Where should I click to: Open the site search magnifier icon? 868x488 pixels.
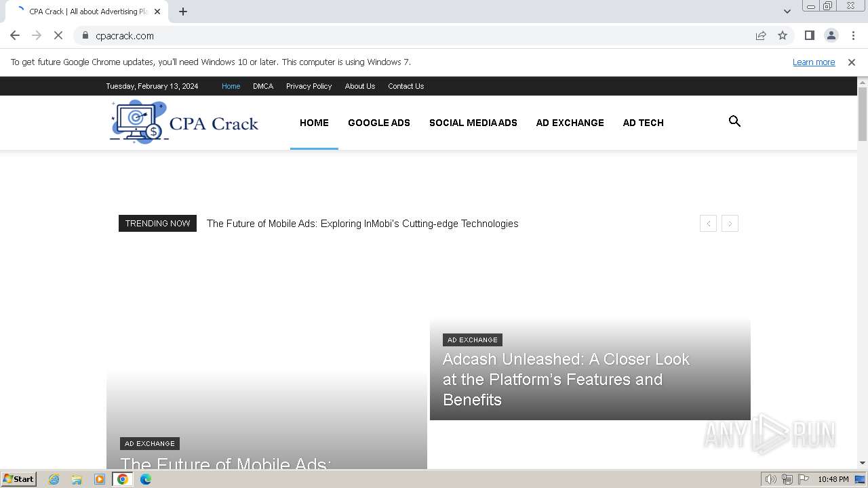734,121
